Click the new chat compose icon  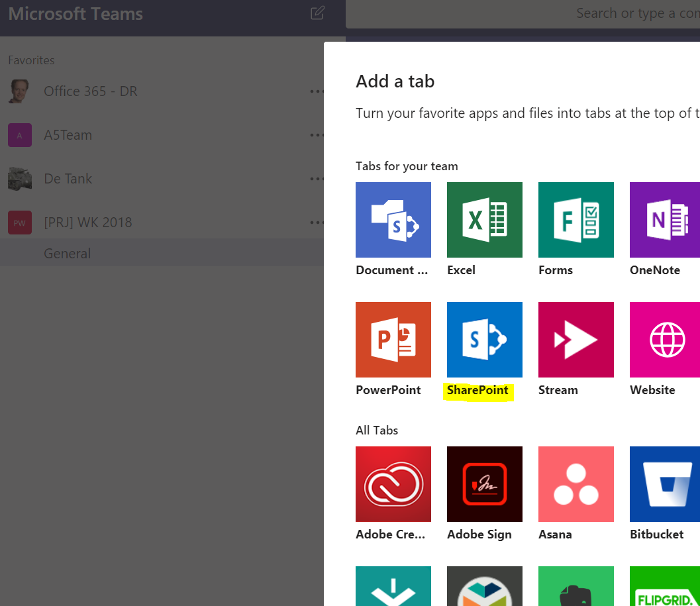coord(317,13)
